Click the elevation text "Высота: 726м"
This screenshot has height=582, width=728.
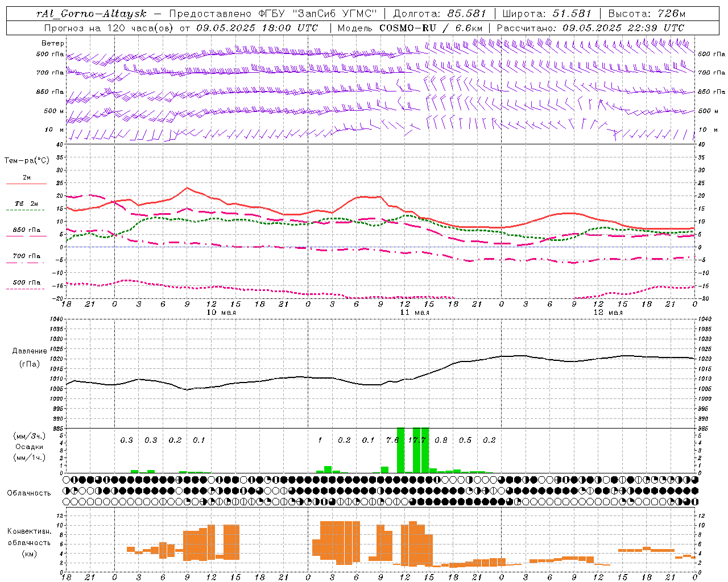(647, 13)
